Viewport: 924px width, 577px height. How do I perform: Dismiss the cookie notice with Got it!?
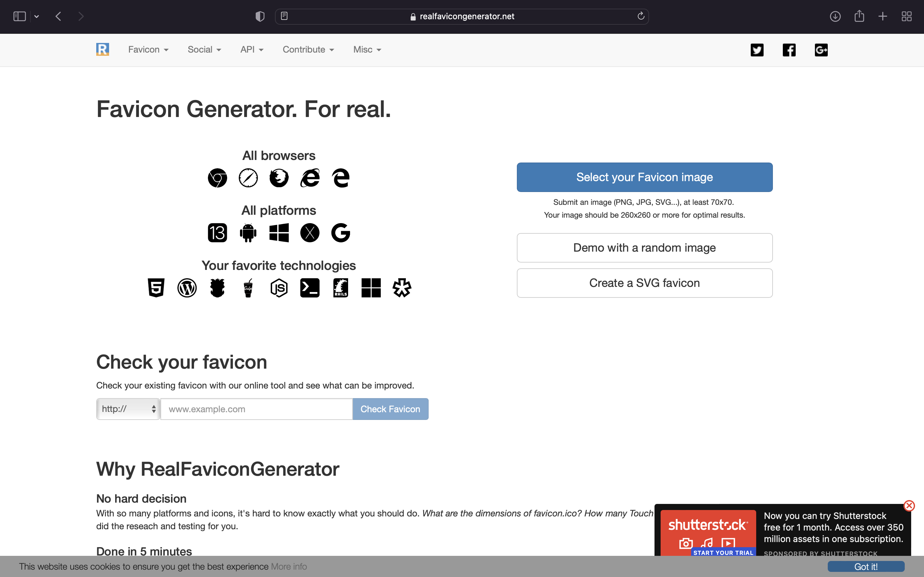tap(865, 566)
